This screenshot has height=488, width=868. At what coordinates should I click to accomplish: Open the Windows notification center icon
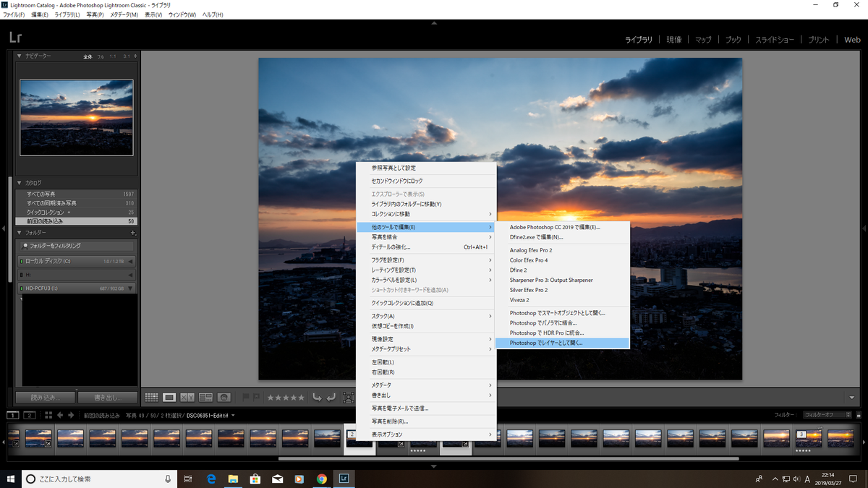click(854, 479)
